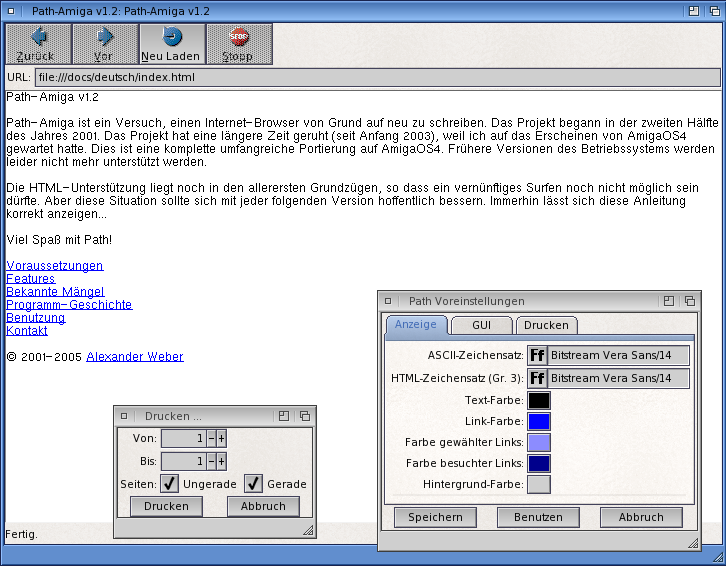Viewport: 726px width, 566px height.
Task: Pick the Link-Farbe color swatch
Action: [x=539, y=421]
